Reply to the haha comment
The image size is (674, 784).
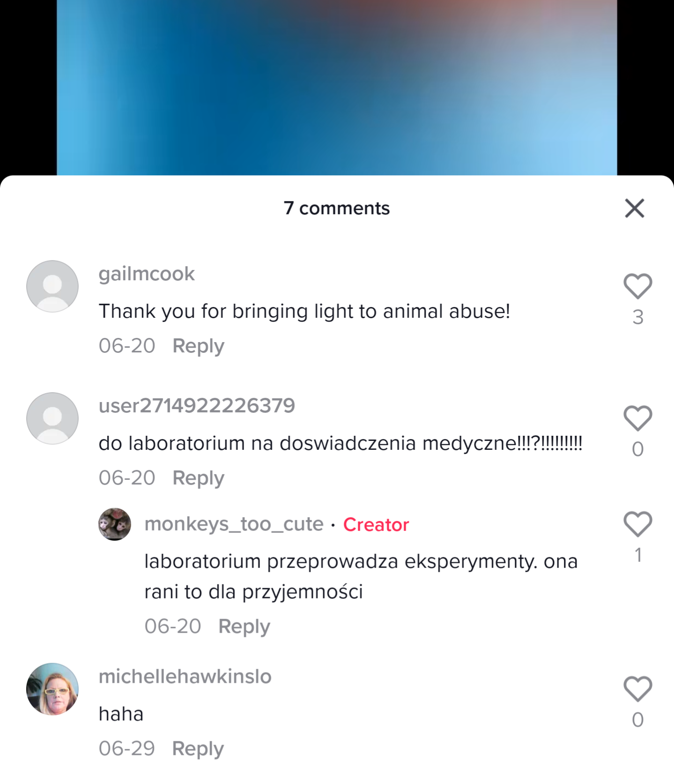198,749
